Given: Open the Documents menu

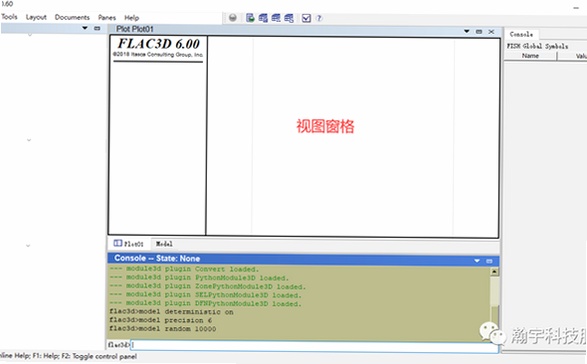Looking at the screenshot, I should 72,17.
